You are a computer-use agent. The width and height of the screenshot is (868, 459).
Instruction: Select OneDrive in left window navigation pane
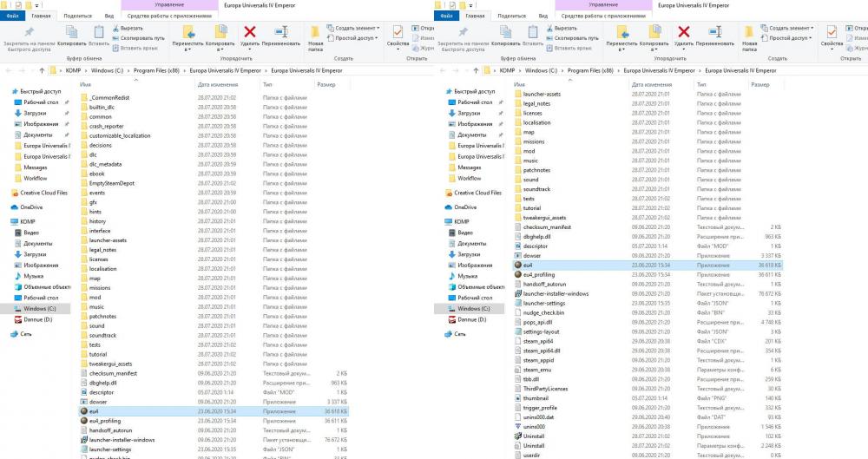coord(31,207)
